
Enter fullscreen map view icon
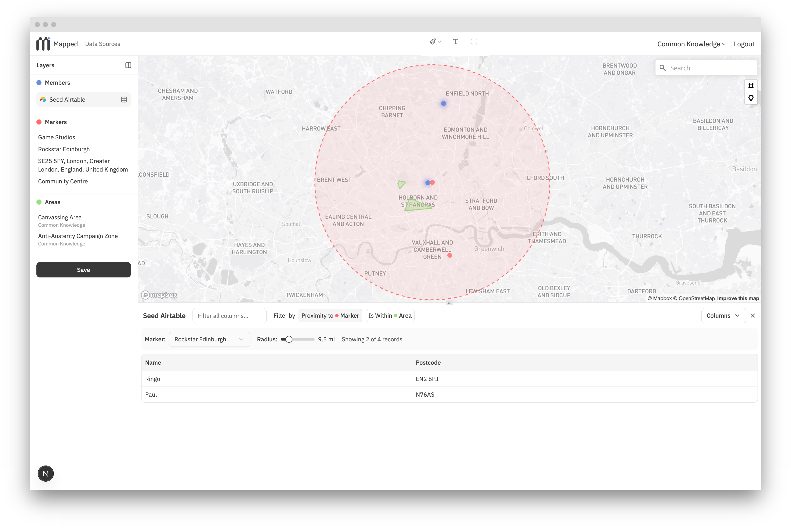pyautogui.click(x=474, y=42)
